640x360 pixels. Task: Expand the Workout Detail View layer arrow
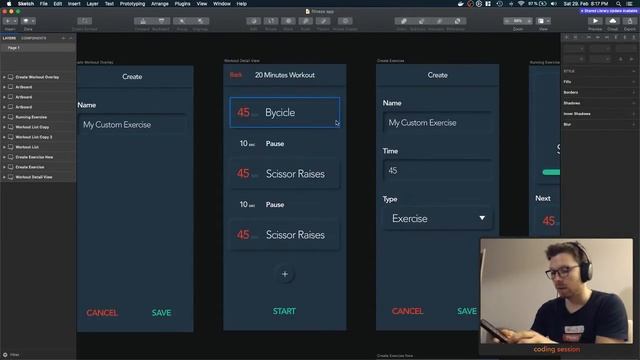(4, 177)
